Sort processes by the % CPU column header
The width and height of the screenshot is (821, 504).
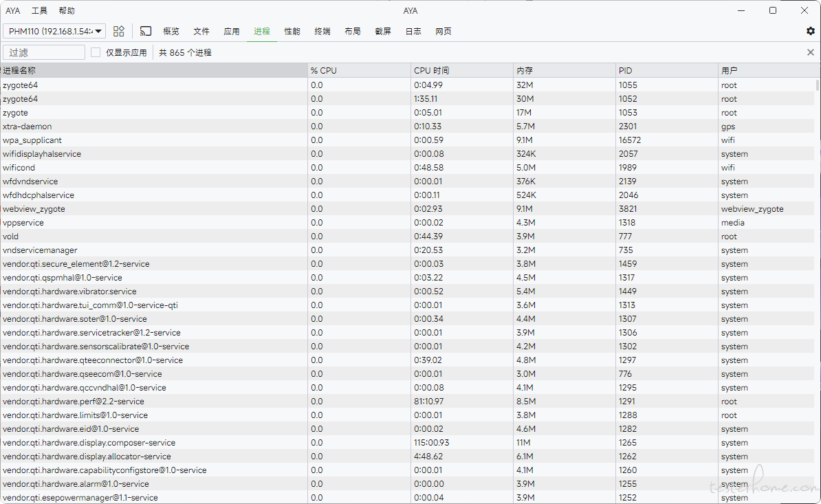(358, 70)
